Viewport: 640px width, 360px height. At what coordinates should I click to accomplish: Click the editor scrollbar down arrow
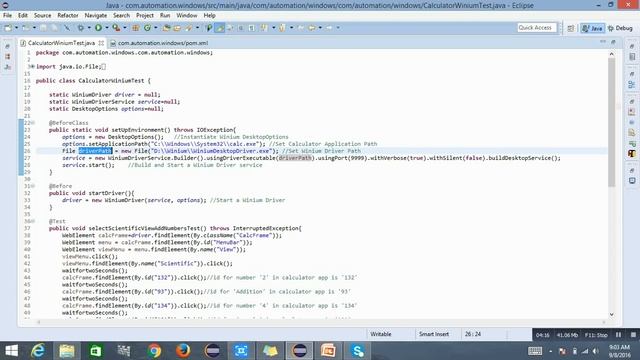(x=611, y=314)
